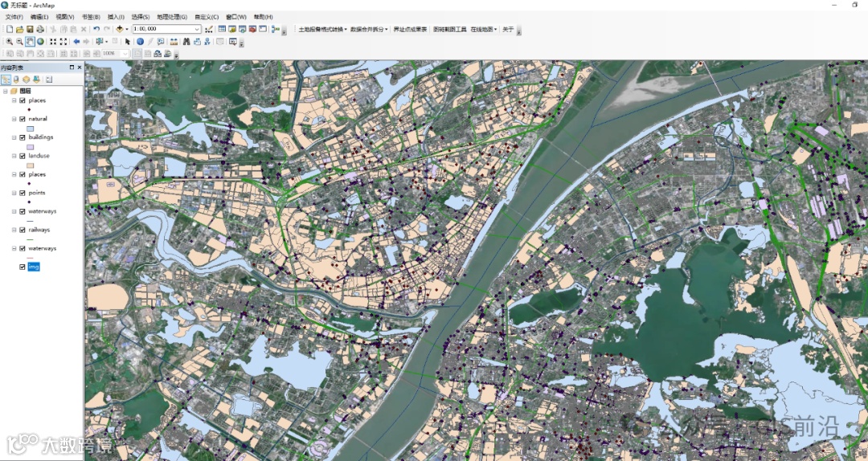Viewport: 868px width, 461px height.
Task: Open 数据合并拆分 dropdown
Action: [369, 30]
